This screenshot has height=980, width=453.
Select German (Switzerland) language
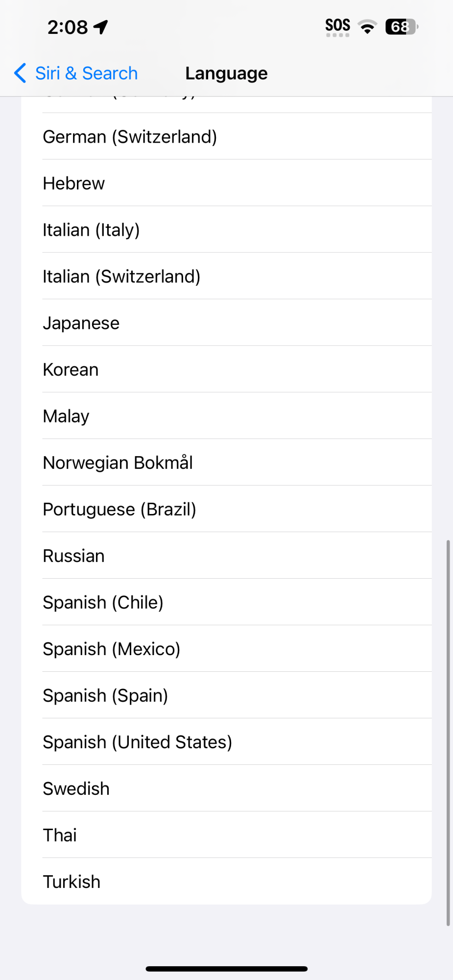[130, 137]
